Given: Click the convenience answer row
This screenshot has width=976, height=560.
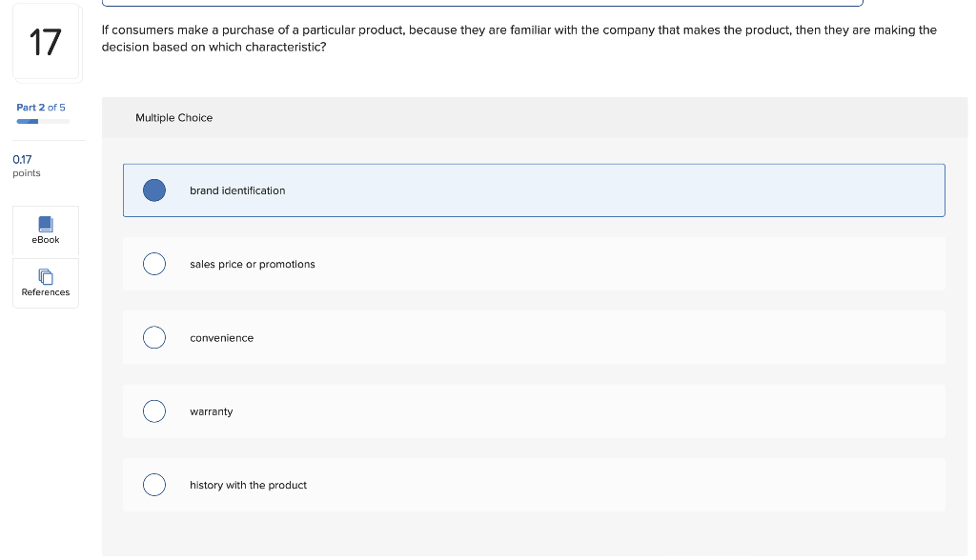Looking at the screenshot, I should (x=534, y=337).
